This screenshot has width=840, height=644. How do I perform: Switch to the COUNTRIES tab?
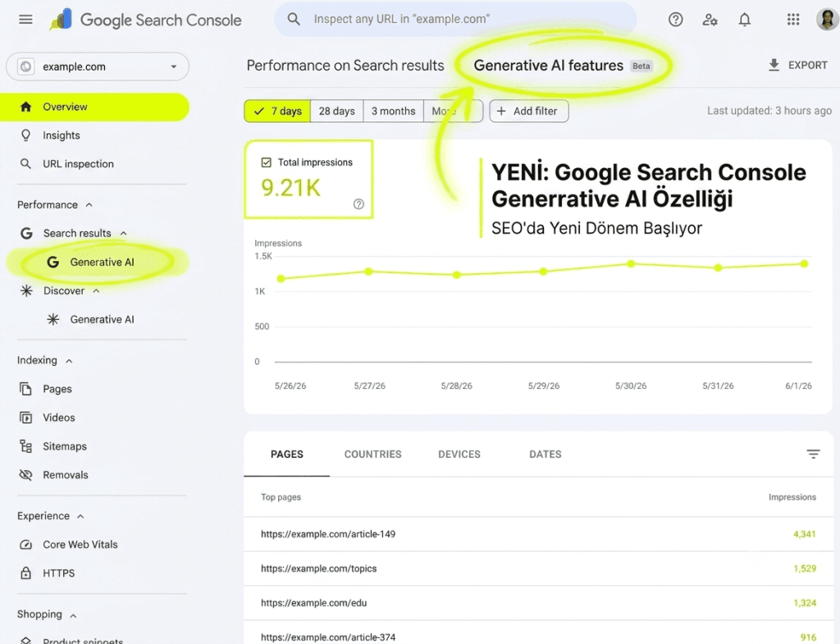[373, 454]
